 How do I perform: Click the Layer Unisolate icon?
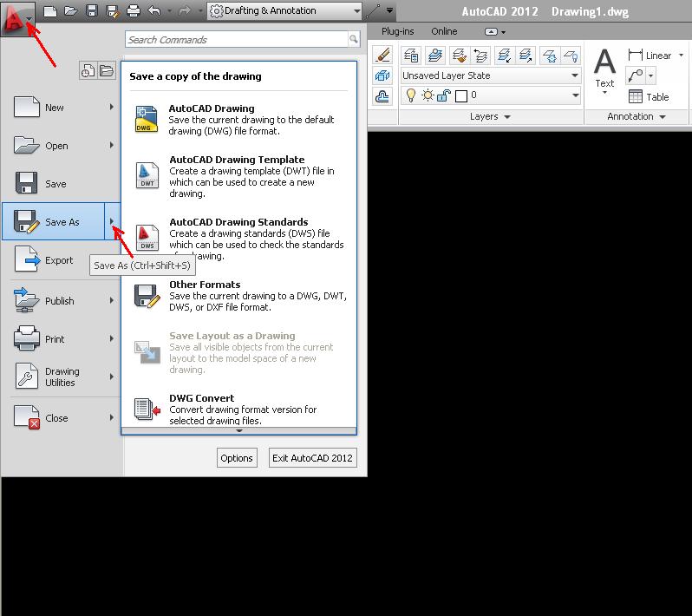point(526,56)
